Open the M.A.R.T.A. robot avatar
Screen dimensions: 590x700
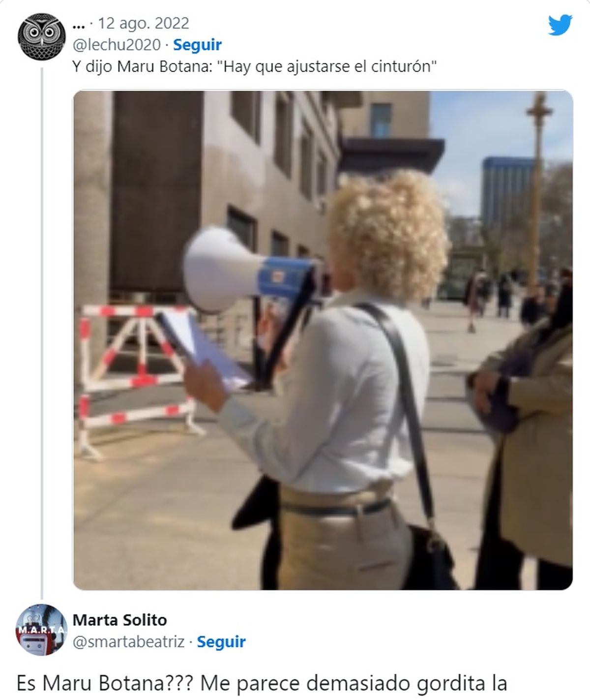42,631
